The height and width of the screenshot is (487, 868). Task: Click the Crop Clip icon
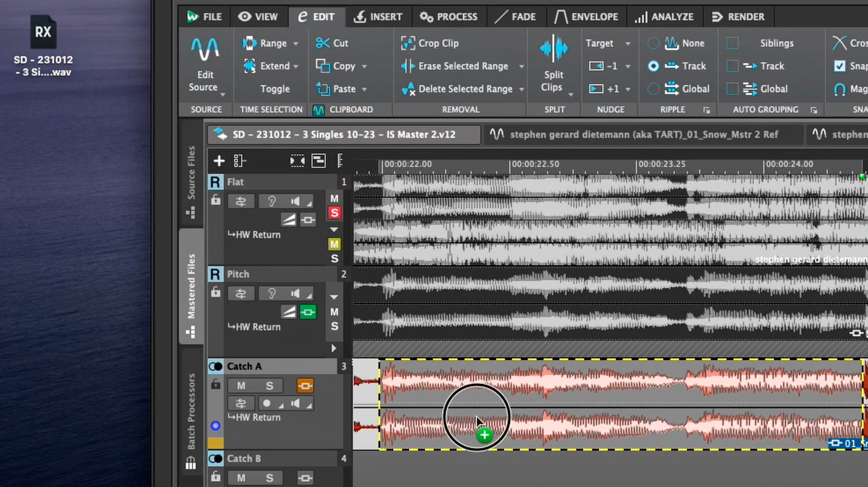[409, 43]
